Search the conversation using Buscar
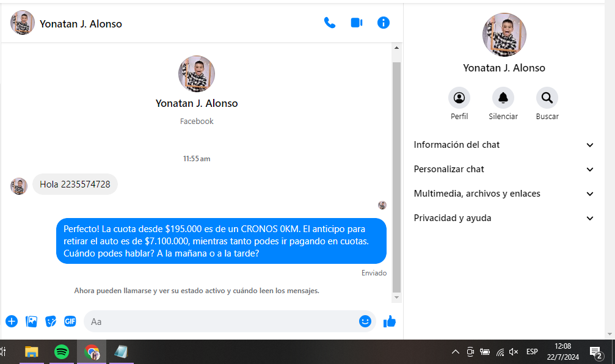 pyautogui.click(x=547, y=98)
